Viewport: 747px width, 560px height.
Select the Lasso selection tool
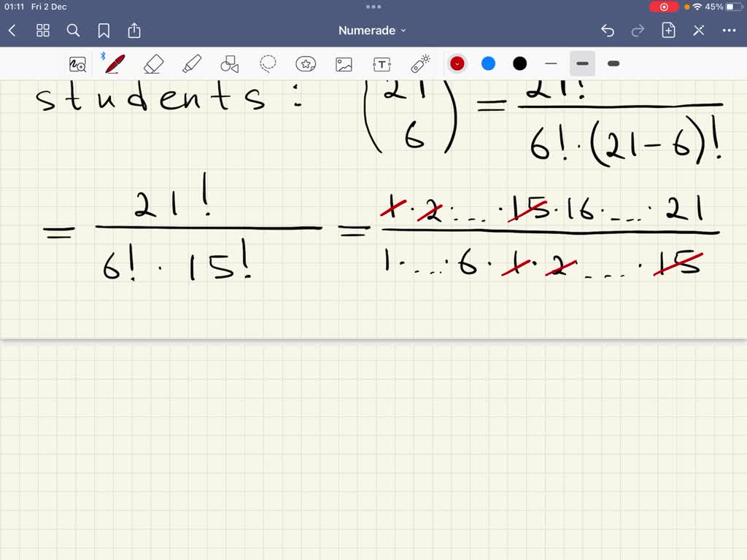coord(268,63)
